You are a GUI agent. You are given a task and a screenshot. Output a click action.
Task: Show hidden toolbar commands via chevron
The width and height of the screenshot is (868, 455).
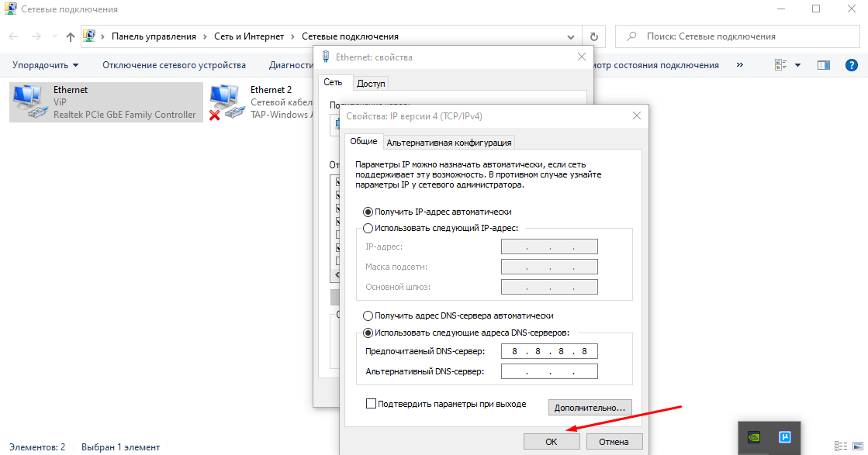(739, 65)
